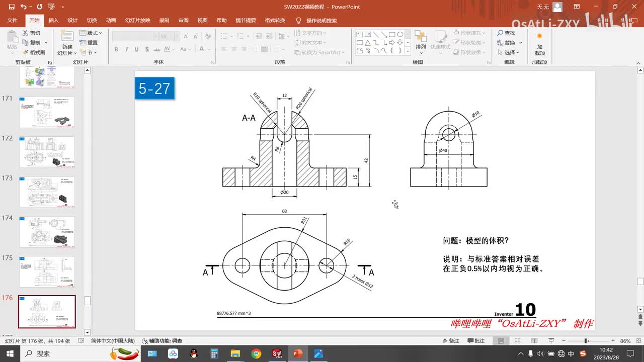Viewport: 644px width, 362px height.
Task: Open SolidWorks 2022 from the taskbar
Action: 277,353
